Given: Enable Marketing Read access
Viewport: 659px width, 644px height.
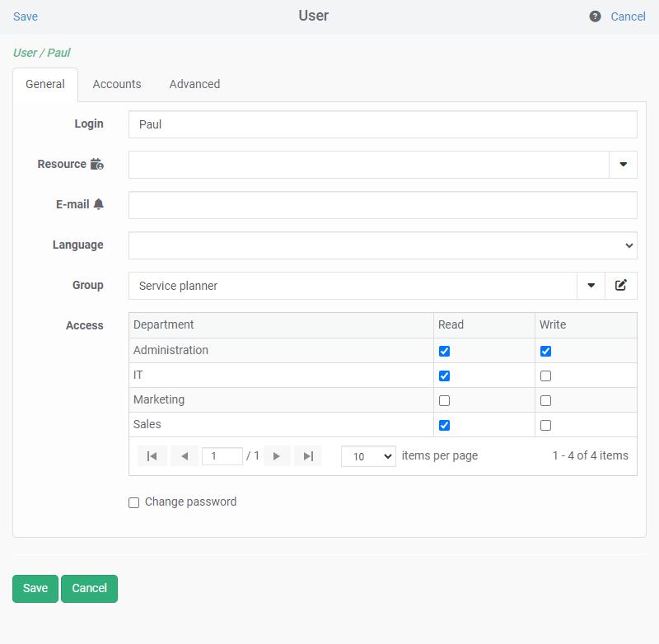Looking at the screenshot, I should [444, 401].
